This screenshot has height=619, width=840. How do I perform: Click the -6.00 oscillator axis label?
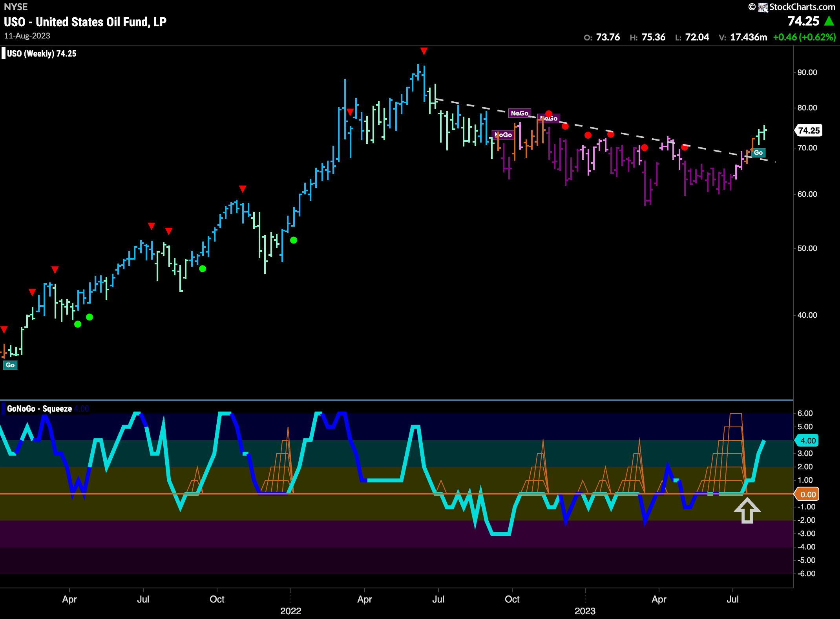pyautogui.click(x=806, y=573)
